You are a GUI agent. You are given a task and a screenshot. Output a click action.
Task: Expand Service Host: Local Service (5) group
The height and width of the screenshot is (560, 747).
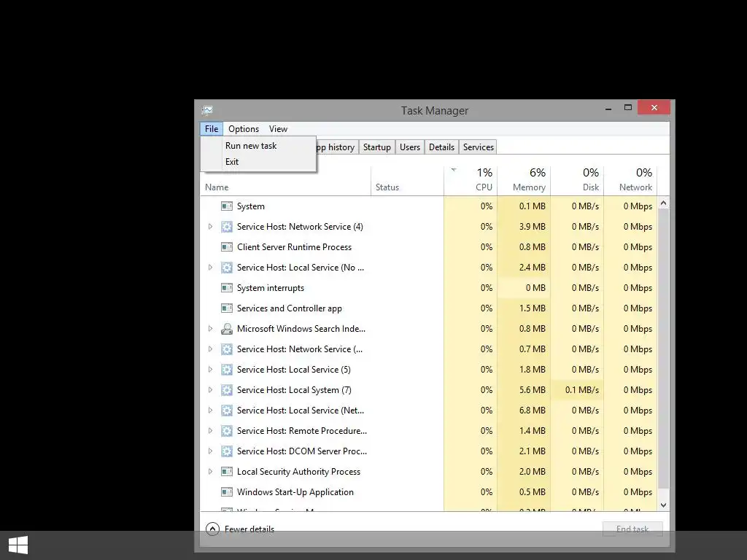coord(210,370)
